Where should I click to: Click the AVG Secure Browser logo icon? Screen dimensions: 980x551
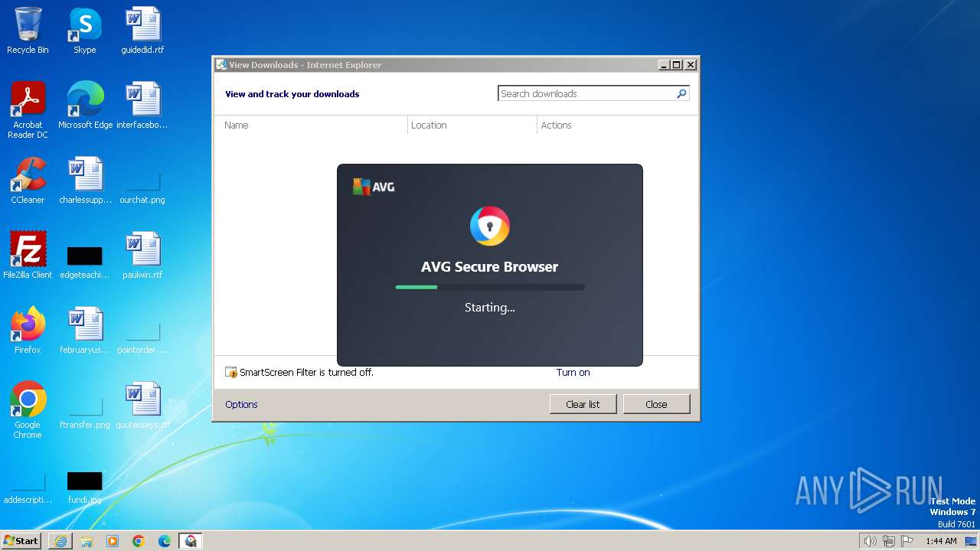pyautogui.click(x=490, y=227)
